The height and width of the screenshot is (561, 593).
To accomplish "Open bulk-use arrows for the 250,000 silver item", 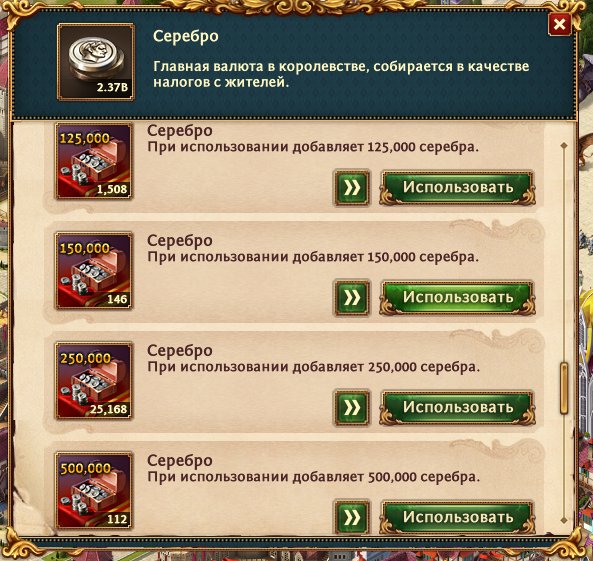I will pos(351,408).
